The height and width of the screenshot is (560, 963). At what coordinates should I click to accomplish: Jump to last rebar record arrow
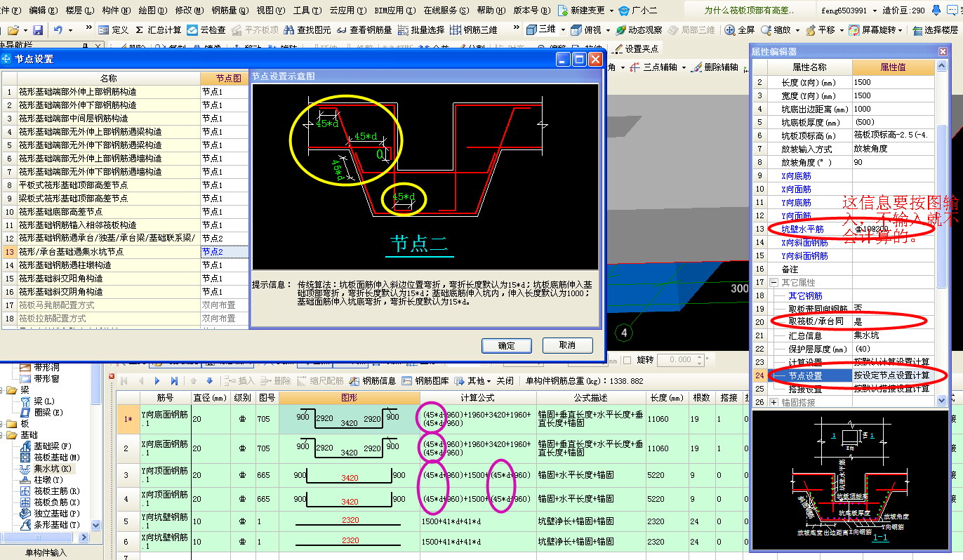tap(174, 381)
